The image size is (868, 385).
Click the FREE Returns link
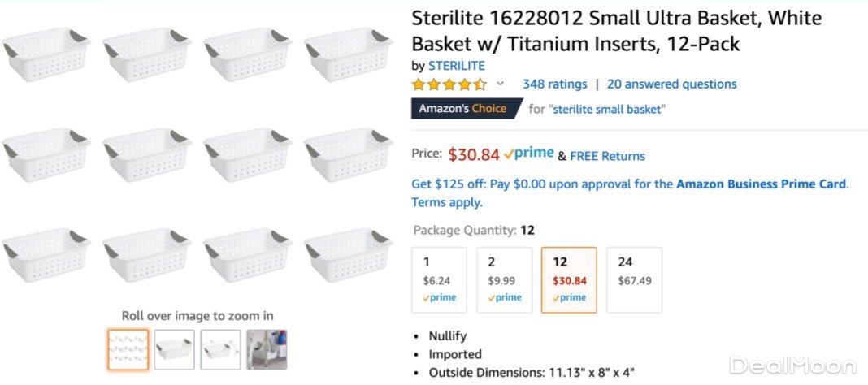(x=607, y=156)
